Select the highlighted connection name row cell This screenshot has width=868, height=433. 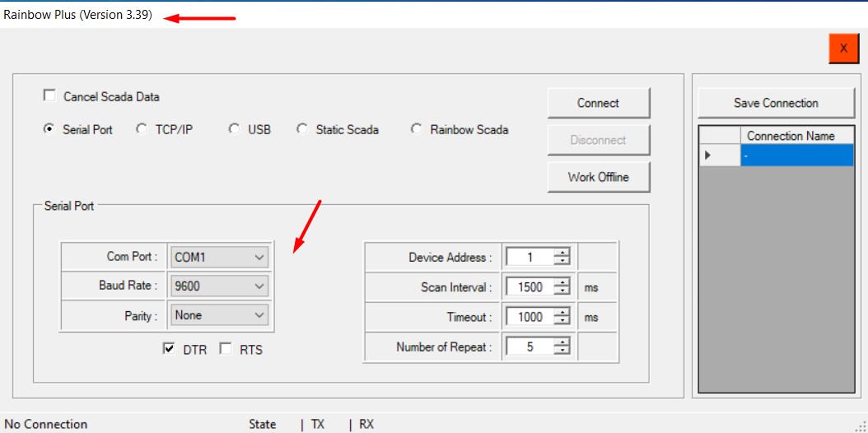click(x=797, y=156)
